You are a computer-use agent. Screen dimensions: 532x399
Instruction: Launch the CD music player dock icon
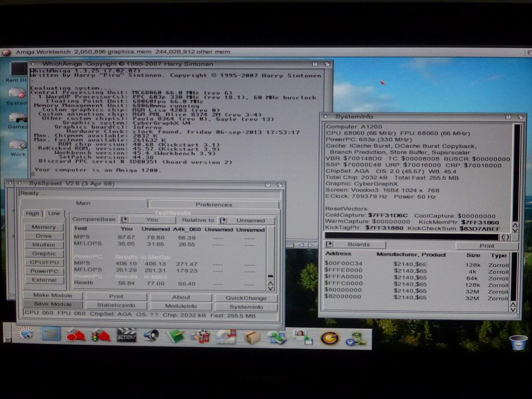tap(226, 337)
